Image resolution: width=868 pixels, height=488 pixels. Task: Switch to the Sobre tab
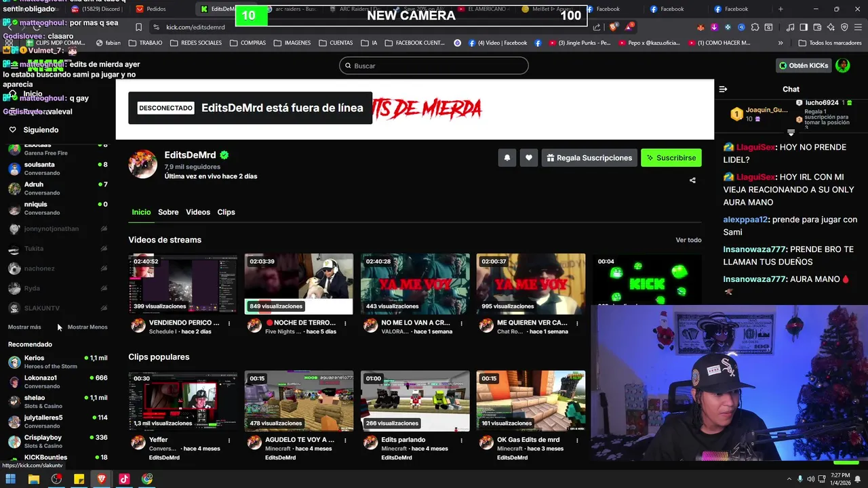[168, 212]
